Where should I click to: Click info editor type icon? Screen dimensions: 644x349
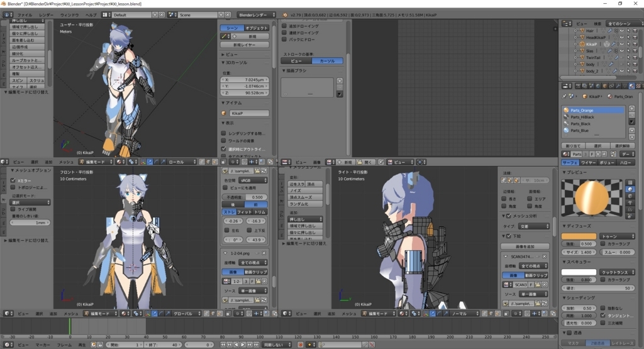8,15
